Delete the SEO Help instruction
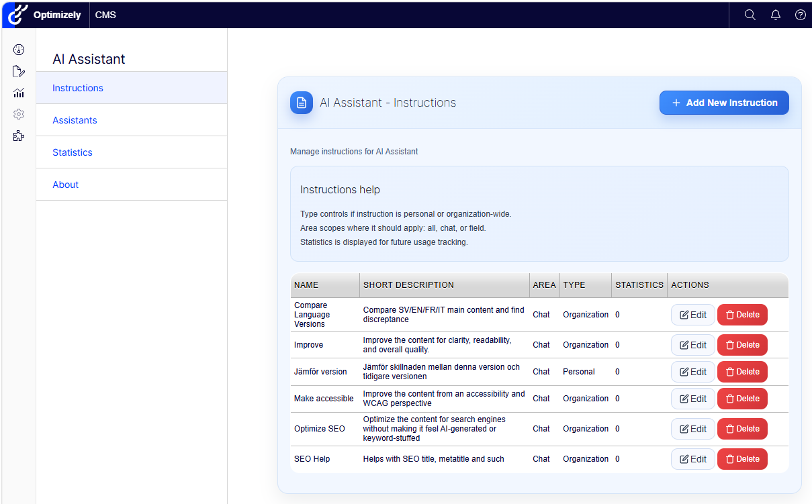Viewport: 812px width, 504px height. 742,459
